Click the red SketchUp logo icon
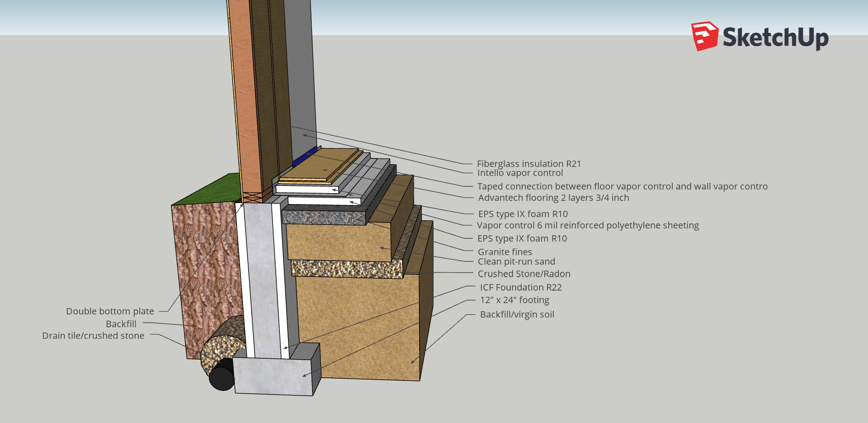The width and height of the screenshot is (868, 423). pos(704,36)
